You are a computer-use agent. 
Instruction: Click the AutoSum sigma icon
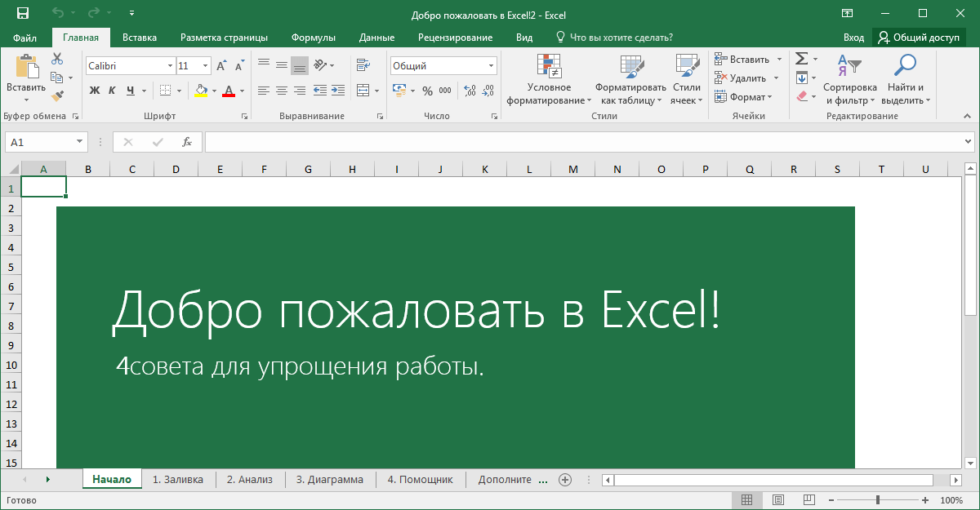click(801, 58)
